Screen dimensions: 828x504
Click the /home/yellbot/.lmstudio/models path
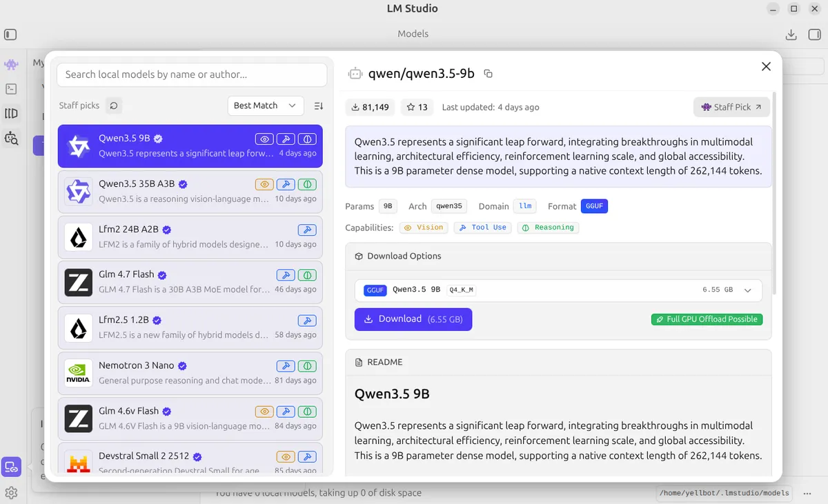(724, 493)
